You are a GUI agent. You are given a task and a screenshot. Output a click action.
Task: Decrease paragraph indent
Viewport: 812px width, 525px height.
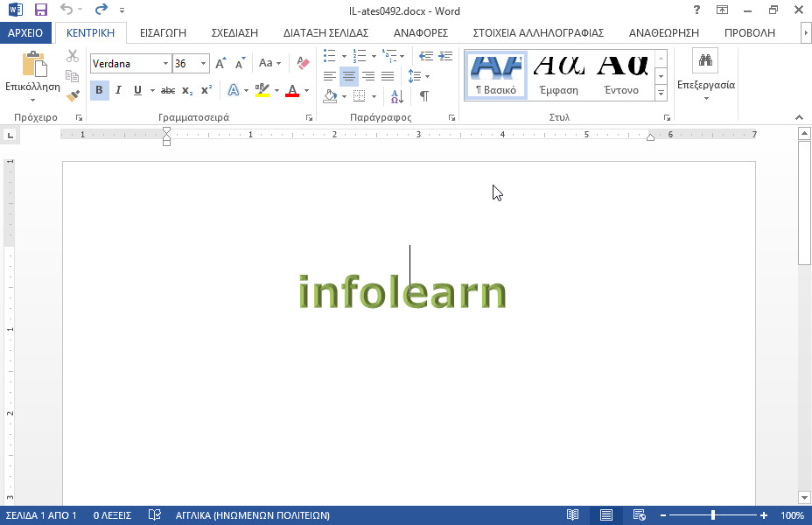[x=426, y=56]
